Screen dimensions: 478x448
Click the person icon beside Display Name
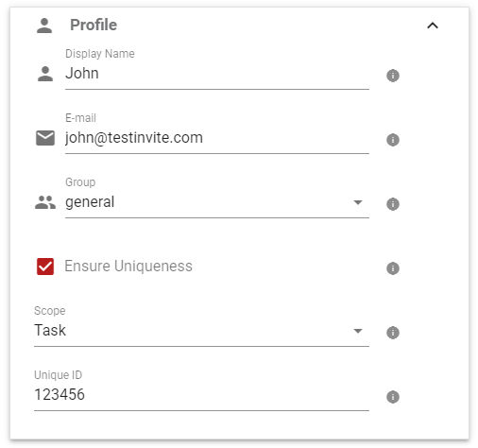tap(45, 74)
